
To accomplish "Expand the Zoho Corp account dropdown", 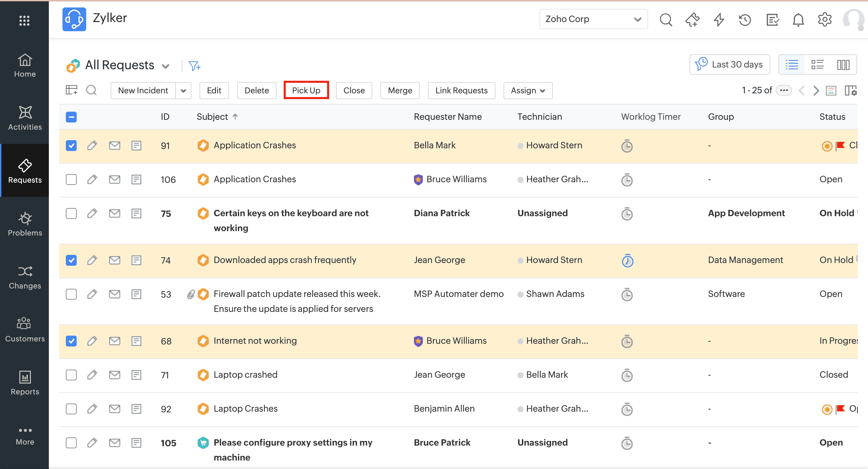I will tap(593, 19).
